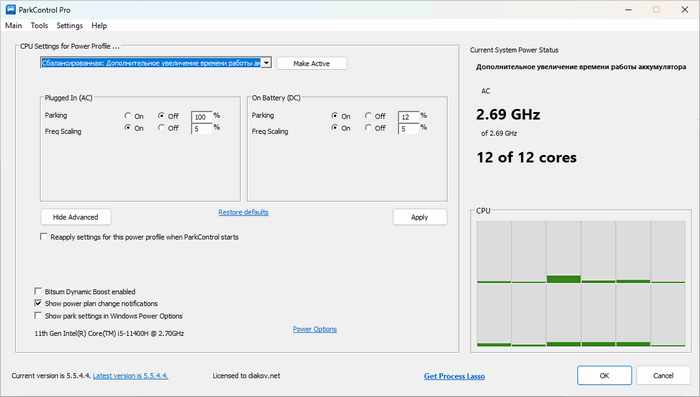Select Plugged In Freq Scaling Off radio

point(161,128)
